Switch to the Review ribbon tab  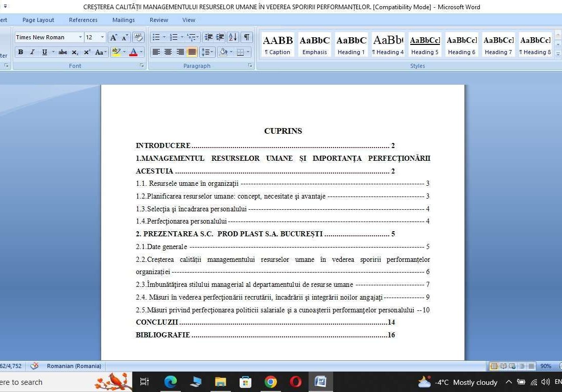[158, 20]
